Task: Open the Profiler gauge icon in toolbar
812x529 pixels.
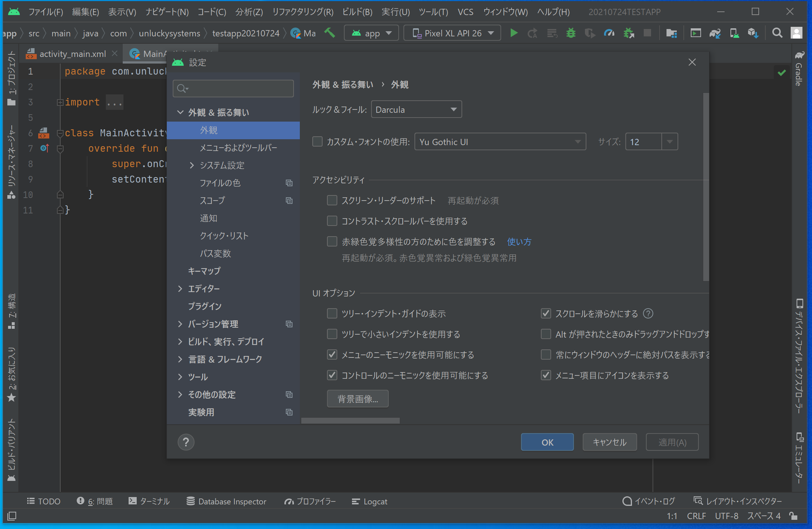Action: click(609, 33)
